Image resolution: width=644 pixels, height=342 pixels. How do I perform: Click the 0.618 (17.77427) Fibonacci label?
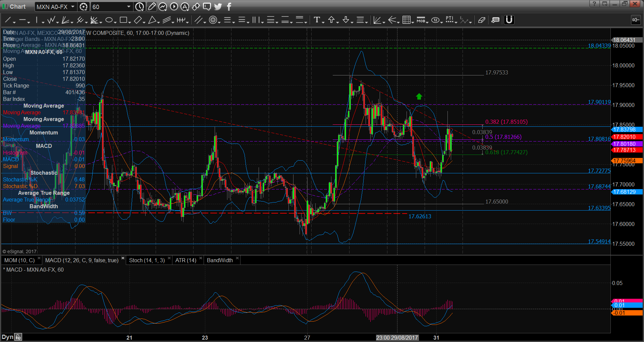click(506, 152)
